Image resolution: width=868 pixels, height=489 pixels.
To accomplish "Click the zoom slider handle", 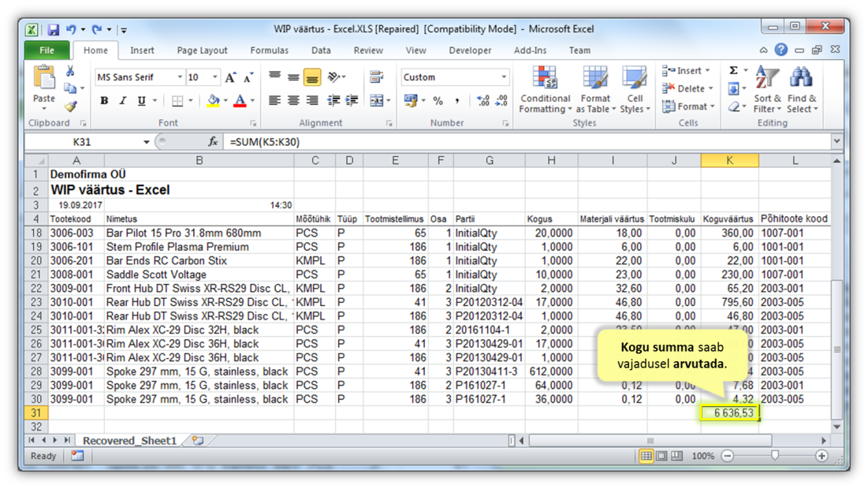I will pos(774,456).
